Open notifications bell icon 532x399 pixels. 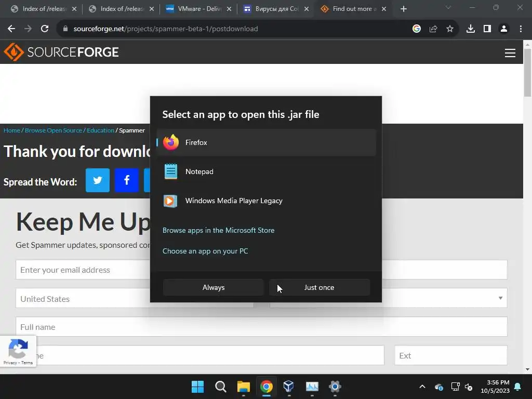[518, 387]
